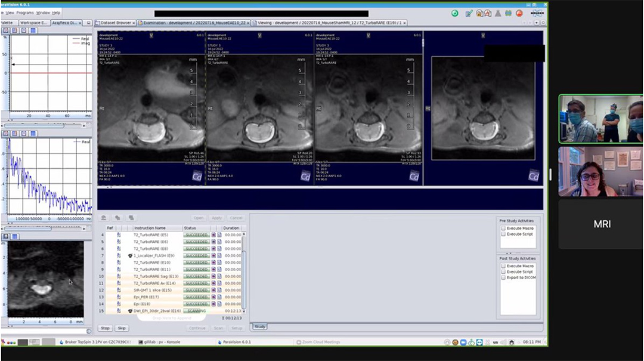Click the red abort icon in the toolbar

(519, 13)
